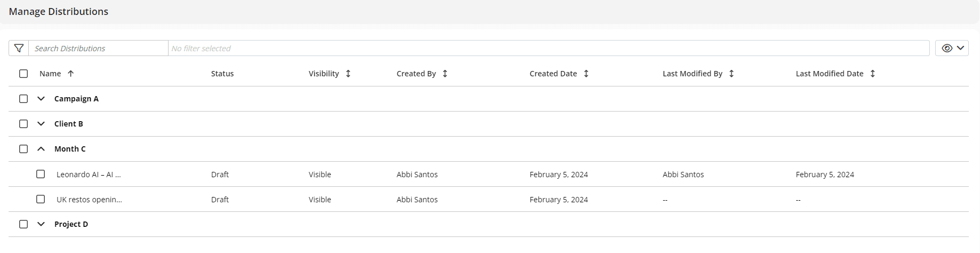Click the Last Modified By sort icon

coord(731,74)
